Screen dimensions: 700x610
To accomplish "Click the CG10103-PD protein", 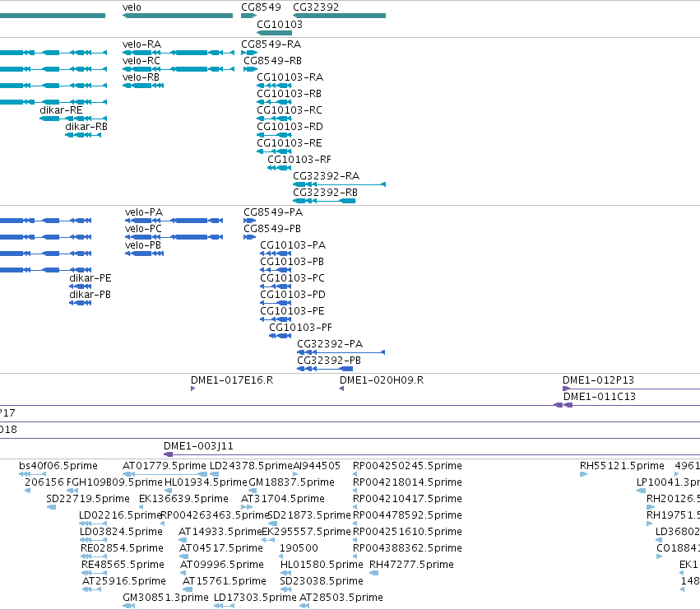I will click(x=276, y=304).
